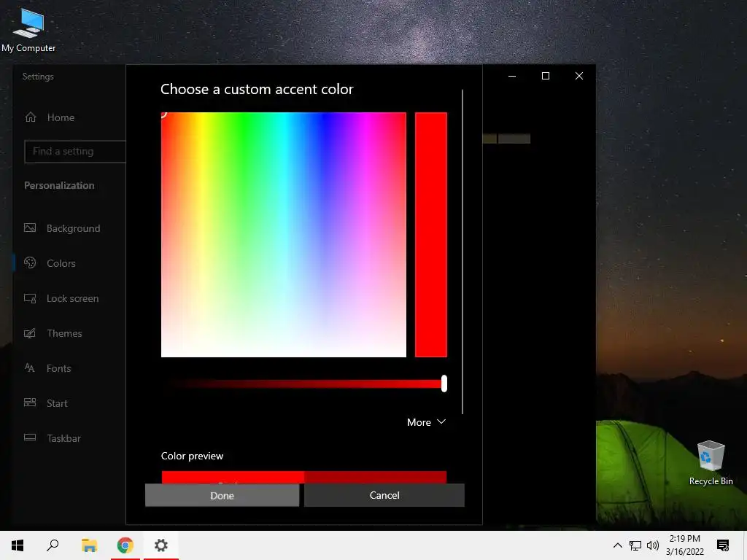This screenshot has height=560, width=747.
Task: Cancel the custom accent color dialog
Action: pos(384,495)
